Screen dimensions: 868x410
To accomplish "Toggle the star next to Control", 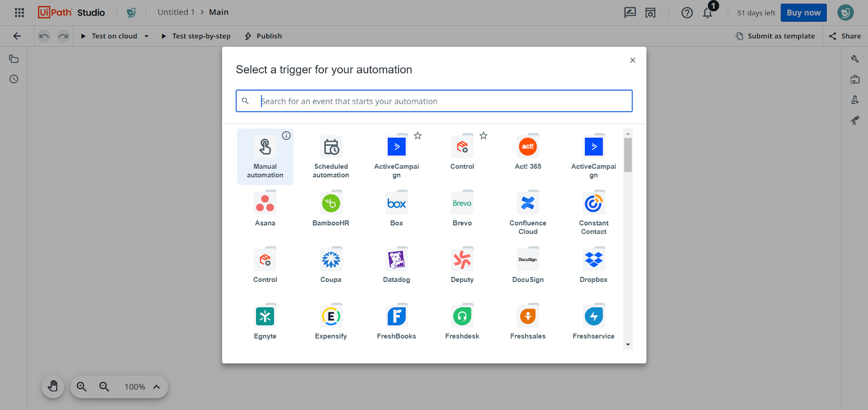I will 483,136.
